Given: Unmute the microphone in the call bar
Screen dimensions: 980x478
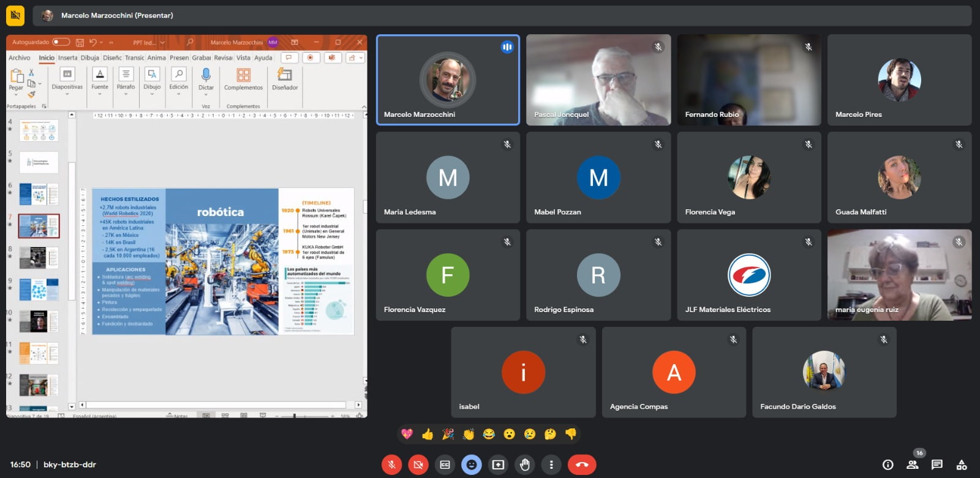Looking at the screenshot, I should point(391,465).
